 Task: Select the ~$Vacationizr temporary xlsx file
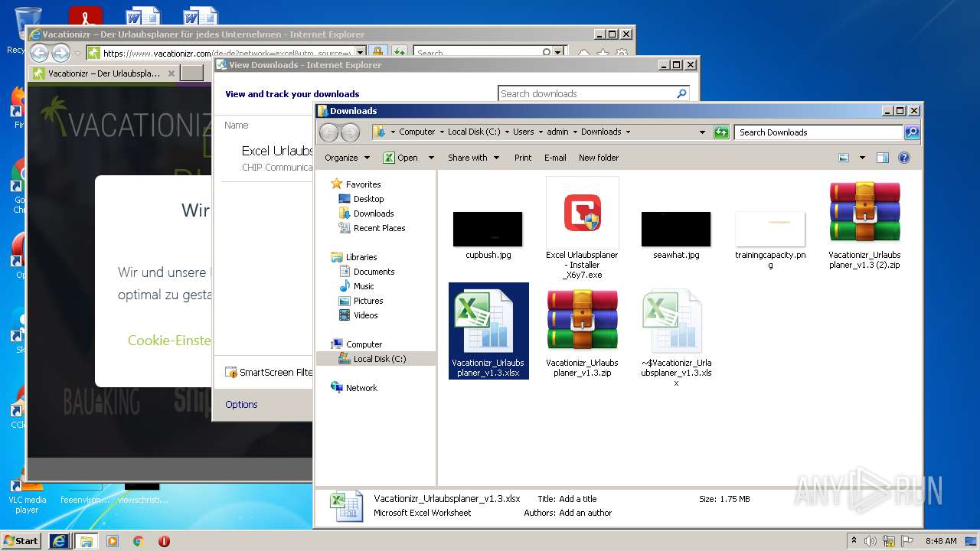point(676,337)
